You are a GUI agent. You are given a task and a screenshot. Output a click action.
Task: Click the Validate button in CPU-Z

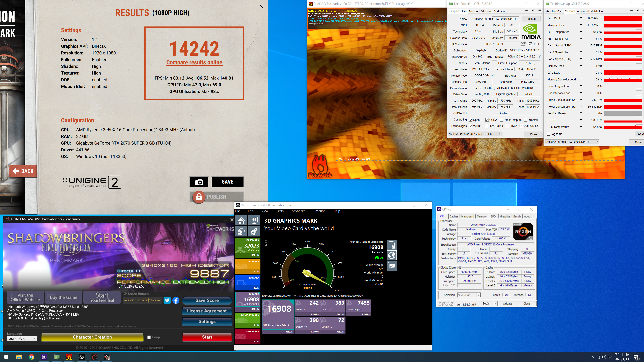click(507, 304)
